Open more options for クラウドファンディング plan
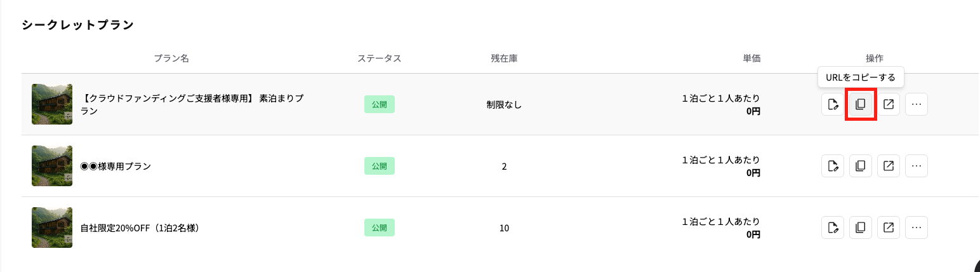 [917, 104]
